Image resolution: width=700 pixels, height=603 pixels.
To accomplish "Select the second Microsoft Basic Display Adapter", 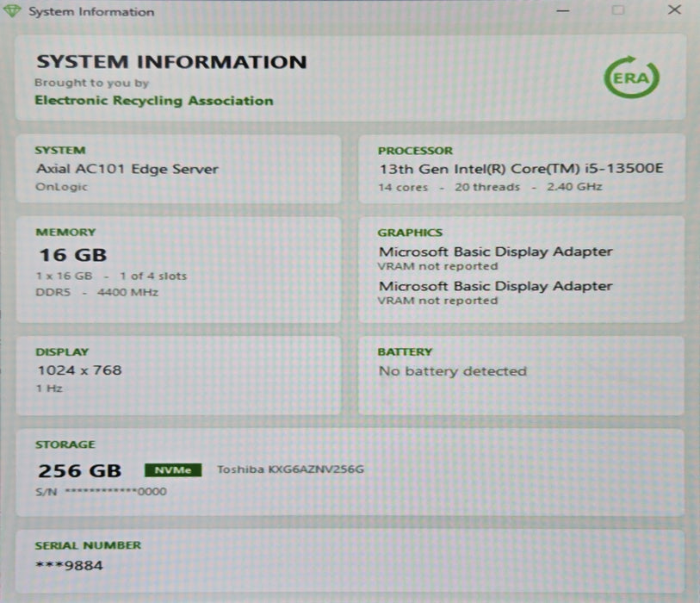I will click(496, 286).
